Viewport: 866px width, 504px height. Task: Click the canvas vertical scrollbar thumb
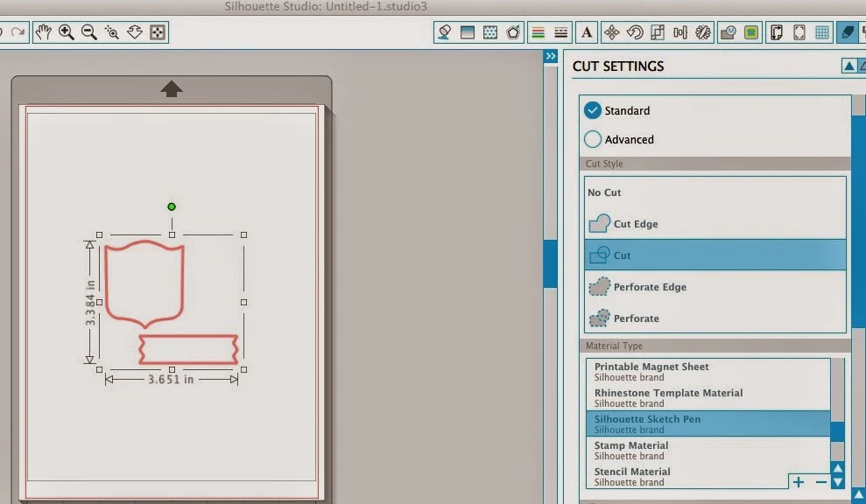[x=550, y=264]
